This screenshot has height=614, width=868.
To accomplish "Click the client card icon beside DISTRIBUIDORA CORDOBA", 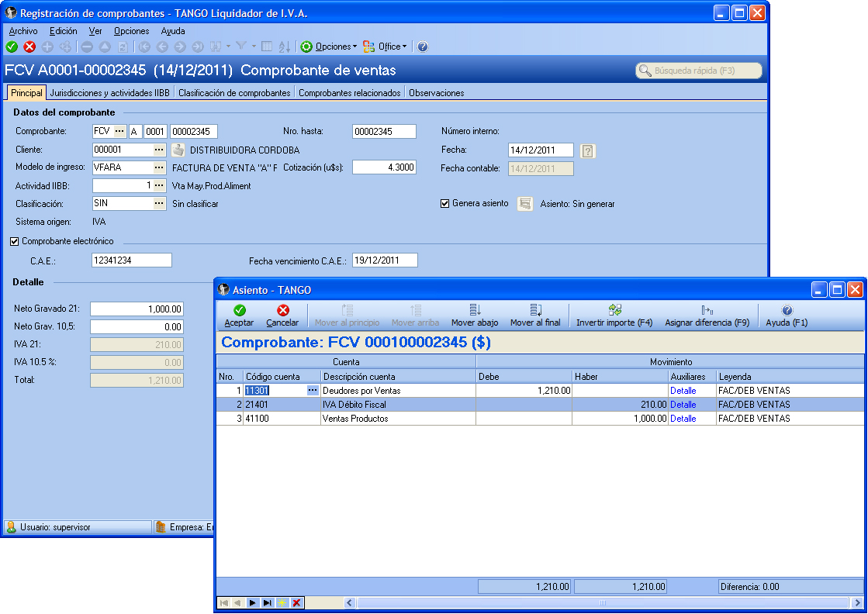I will coord(178,150).
